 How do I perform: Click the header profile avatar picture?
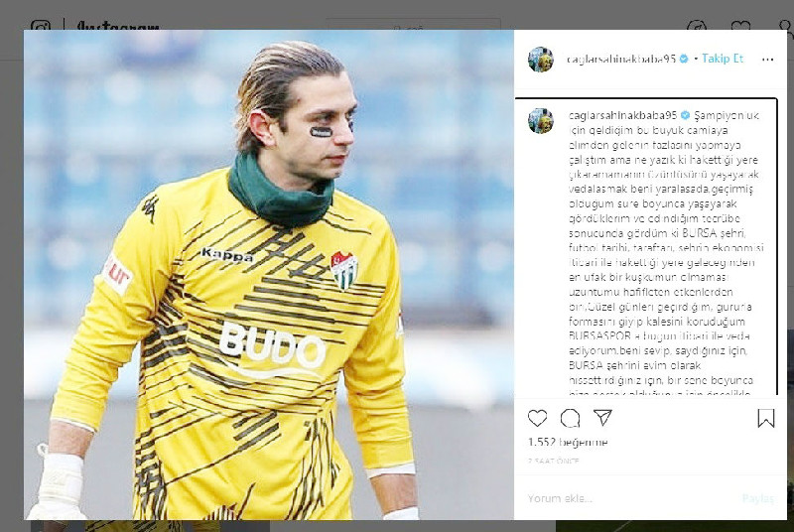(541, 60)
